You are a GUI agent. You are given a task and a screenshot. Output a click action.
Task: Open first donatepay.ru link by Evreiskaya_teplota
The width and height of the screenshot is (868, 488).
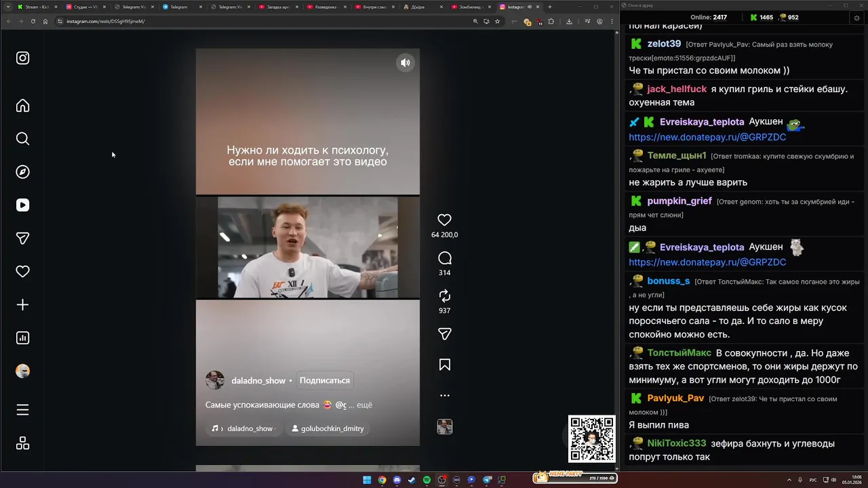(x=707, y=137)
